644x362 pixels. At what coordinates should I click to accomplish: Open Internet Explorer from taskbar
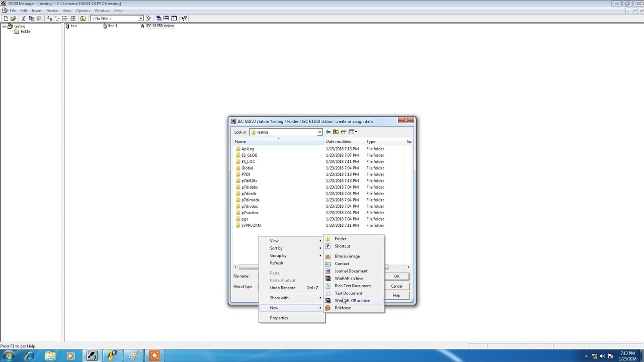tap(29, 356)
